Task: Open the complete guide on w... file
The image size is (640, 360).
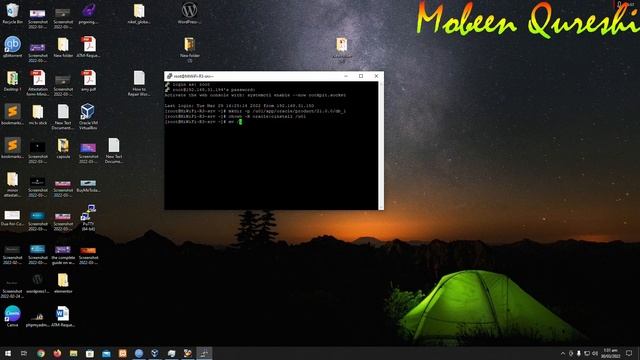Action: (63, 255)
